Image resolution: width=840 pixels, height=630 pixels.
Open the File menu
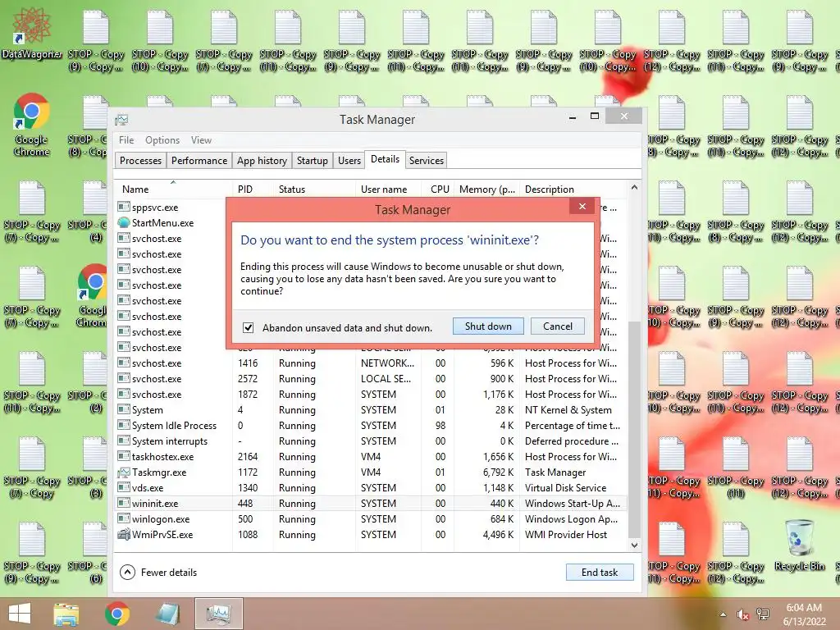[126, 139]
